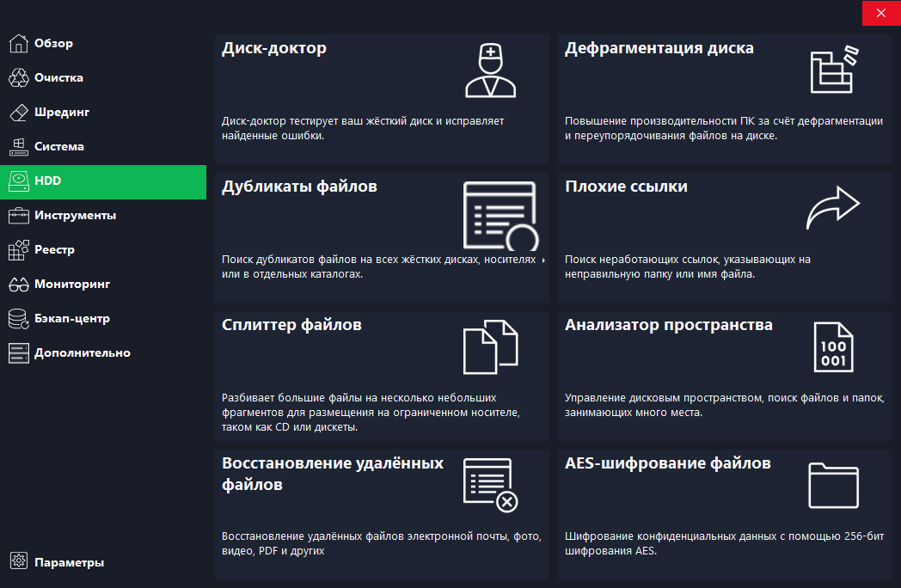901x588 pixels.
Task: Click the Система computer icon
Action: (x=18, y=146)
